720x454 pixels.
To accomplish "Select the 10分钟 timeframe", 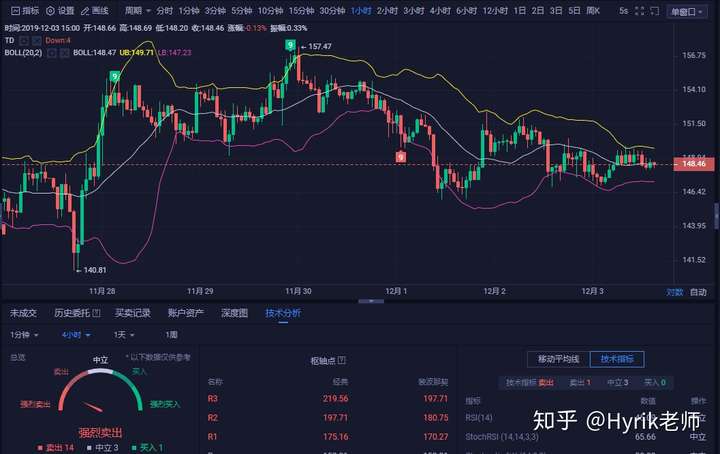I will (270, 11).
